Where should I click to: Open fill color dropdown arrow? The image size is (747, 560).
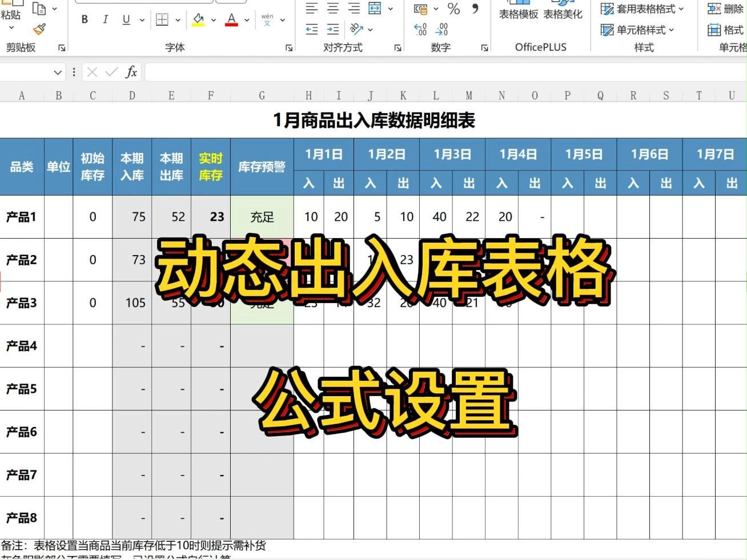[214, 20]
